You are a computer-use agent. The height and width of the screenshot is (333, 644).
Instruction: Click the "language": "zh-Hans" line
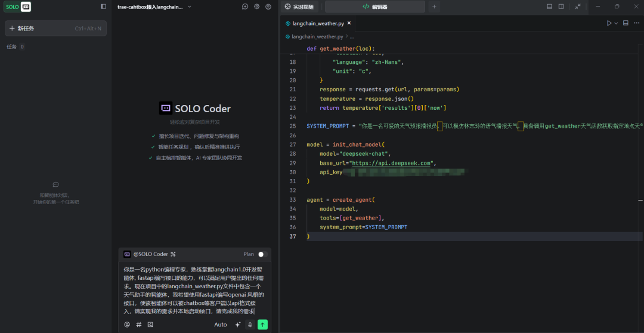click(x=369, y=62)
